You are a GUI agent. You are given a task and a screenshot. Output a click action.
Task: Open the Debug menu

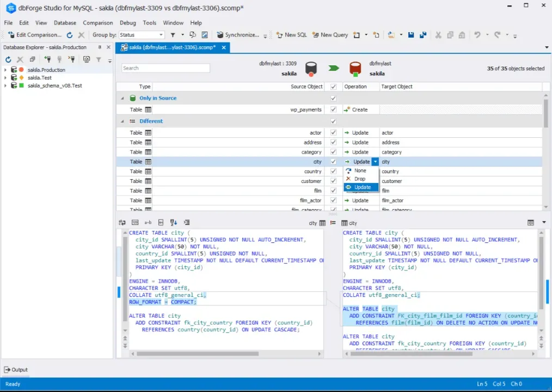click(127, 22)
